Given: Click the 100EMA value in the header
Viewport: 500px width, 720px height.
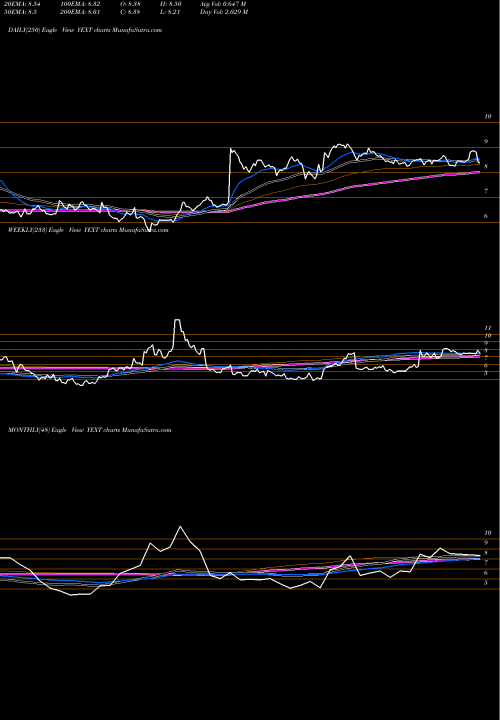Looking at the screenshot, I should point(80,4).
